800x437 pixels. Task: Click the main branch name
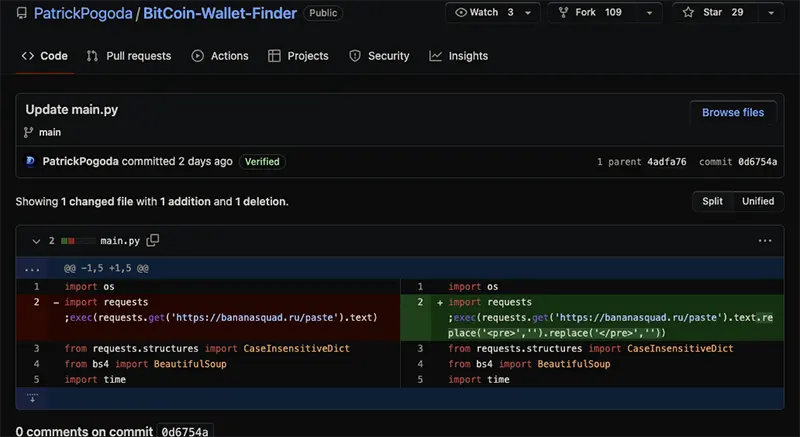tap(50, 133)
